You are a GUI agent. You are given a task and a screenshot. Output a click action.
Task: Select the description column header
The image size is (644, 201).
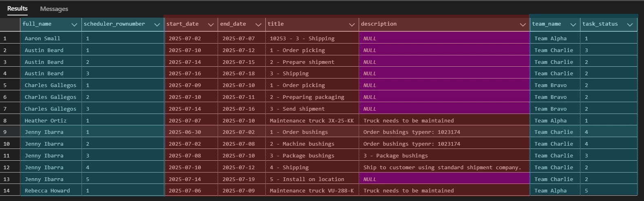click(444, 24)
